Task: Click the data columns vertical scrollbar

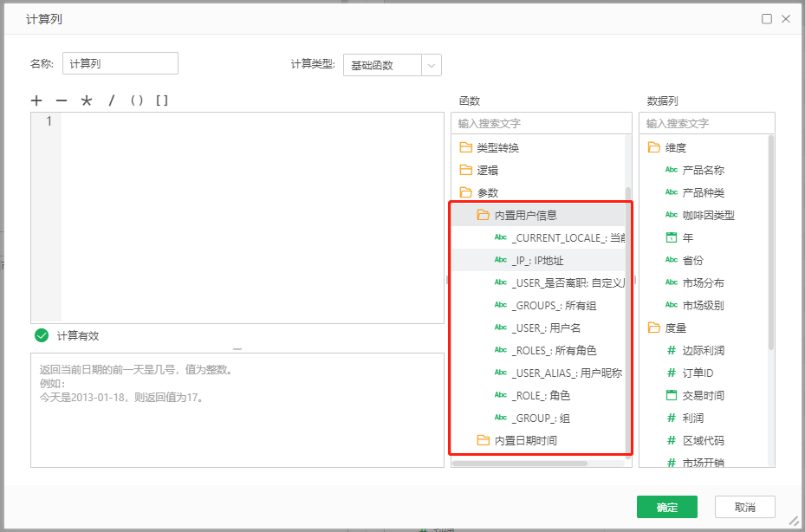Action: point(771,243)
